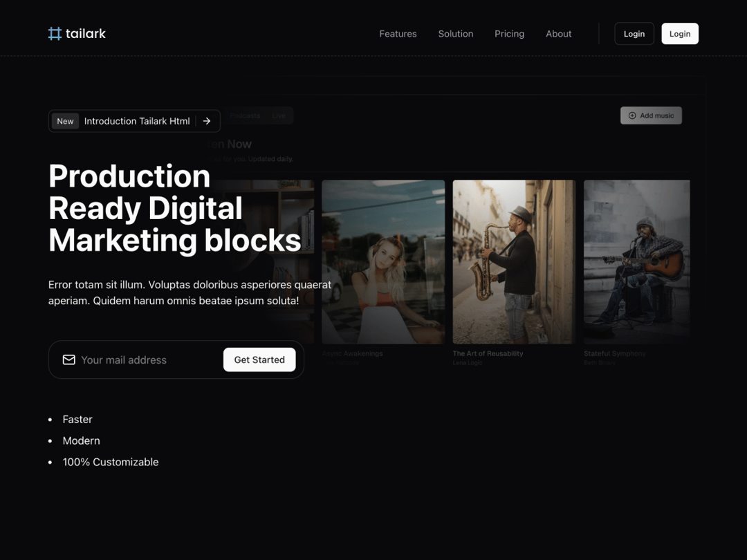The image size is (747, 560).
Task: Click the Async Awakenings title
Action: 352,353
